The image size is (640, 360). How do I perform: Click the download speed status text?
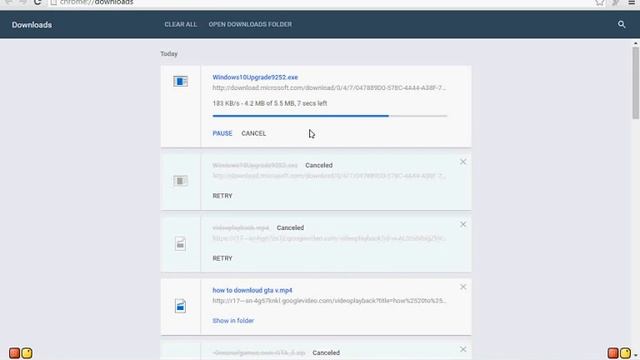(270, 103)
